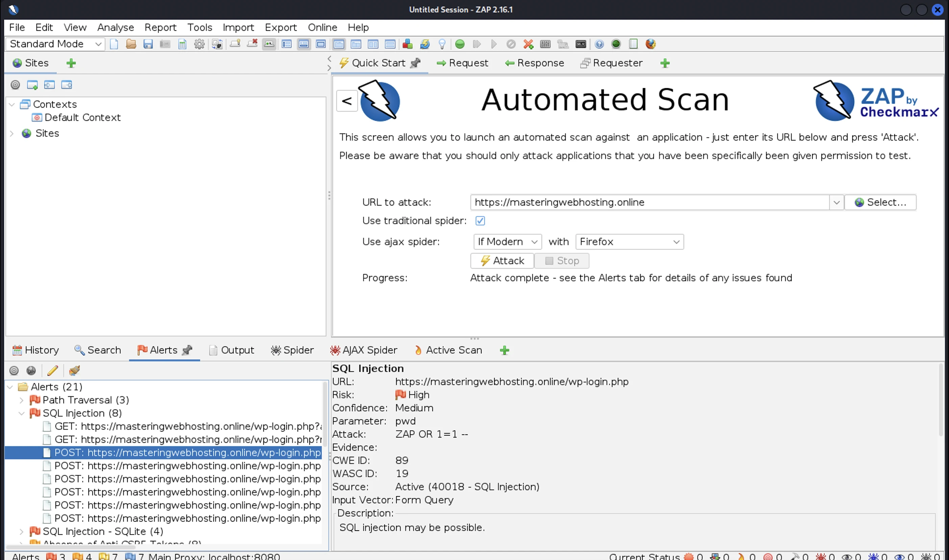This screenshot has height=560, width=949.
Task: Toggle the Use traditional spider checkbox
Action: [x=480, y=221]
